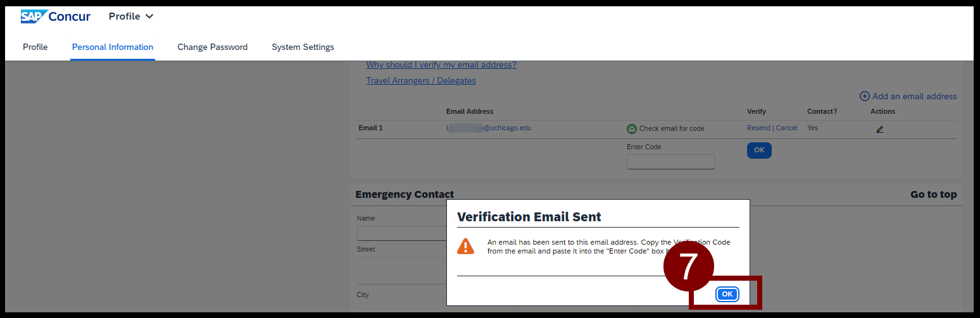The height and width of the screenshot is (318, 980).
Task: Click the Cancel verification link
Action: 787,128
